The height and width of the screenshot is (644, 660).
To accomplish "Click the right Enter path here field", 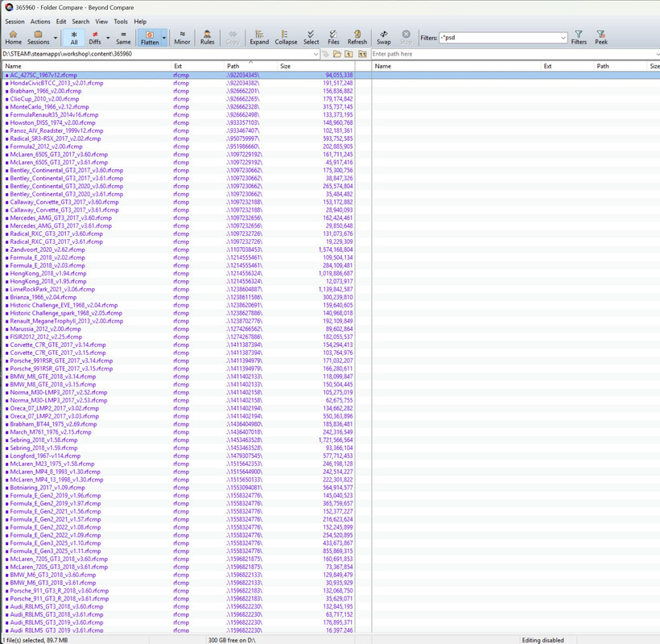I will click(513, 54).
